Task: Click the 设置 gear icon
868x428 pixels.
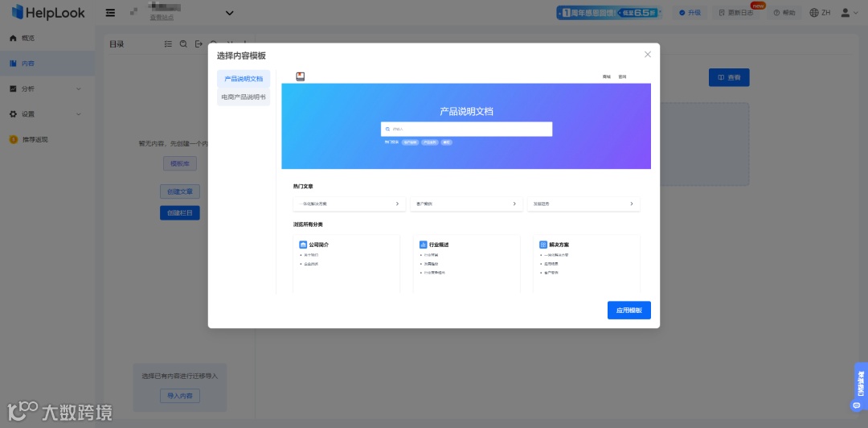Action: 13,114
